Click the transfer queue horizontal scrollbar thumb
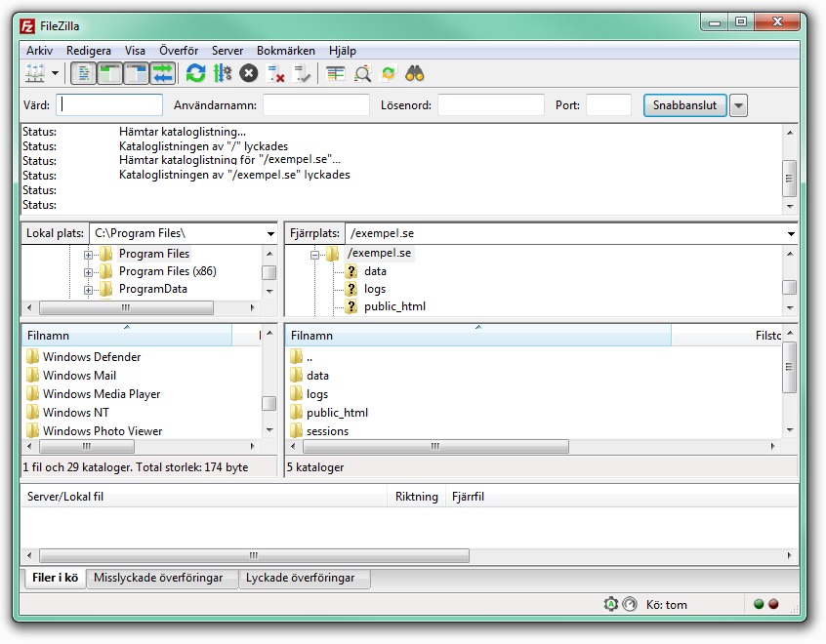The height and width of the screenshot is (644, 826). (x=255, y=555)
